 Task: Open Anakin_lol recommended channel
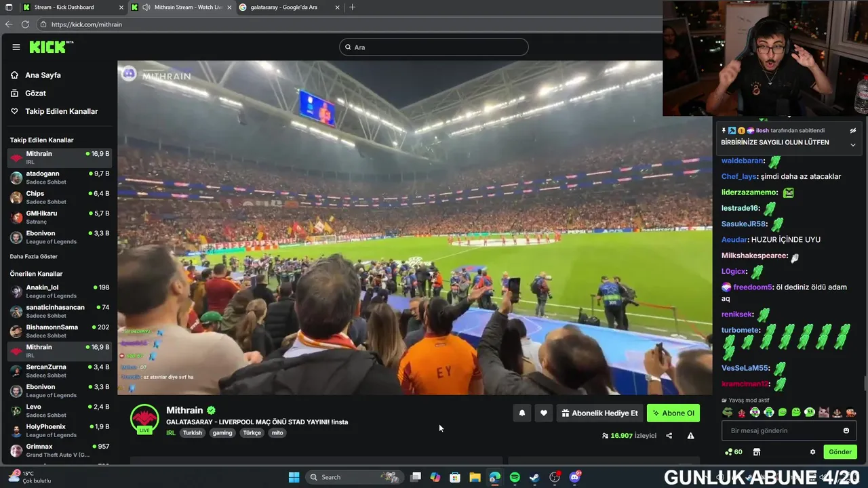click(59, 291)
